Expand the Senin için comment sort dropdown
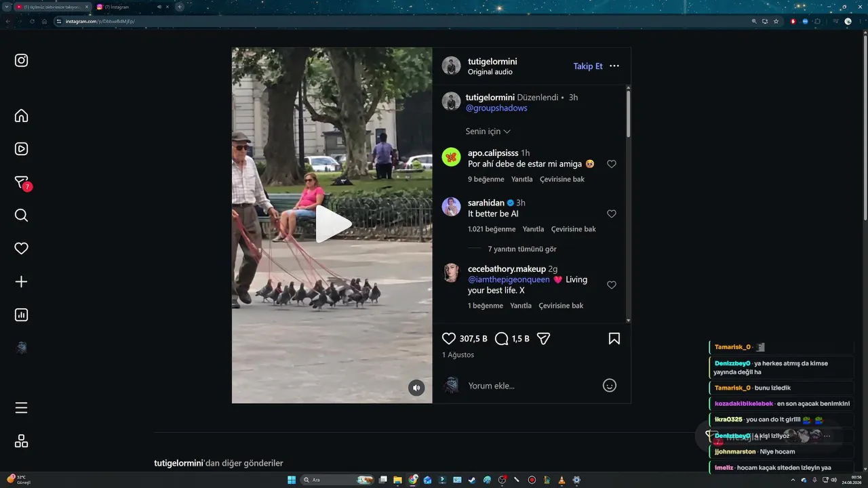Image resolution: width=868 pixels, height=488 pixels. point(488,131)
